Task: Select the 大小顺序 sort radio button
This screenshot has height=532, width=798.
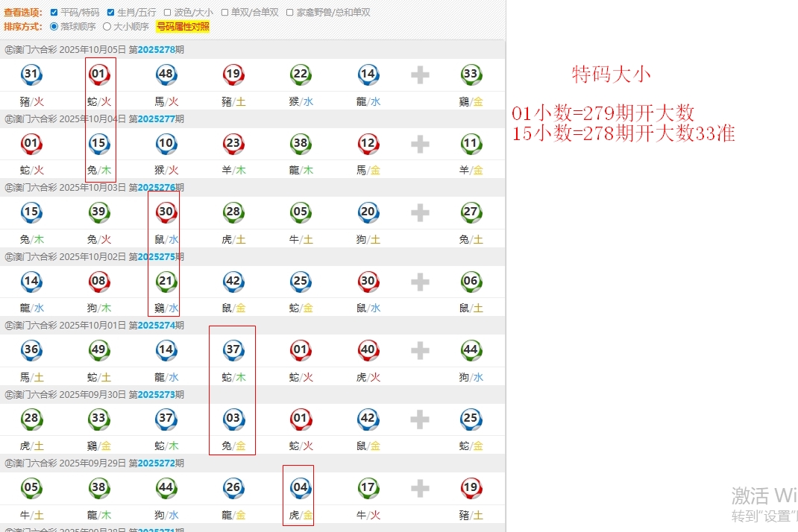Action: [x=107, y=26]
